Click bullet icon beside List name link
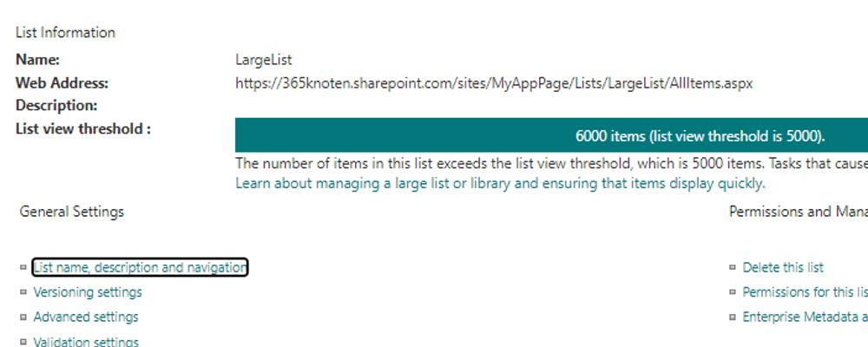Screen dimensions: 868x347 tap(23, 267)
